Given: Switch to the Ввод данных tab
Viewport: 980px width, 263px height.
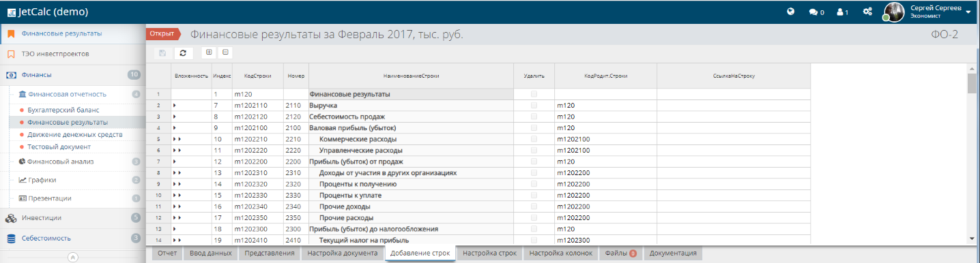Looking at the screenshot, I should point(210,253).
